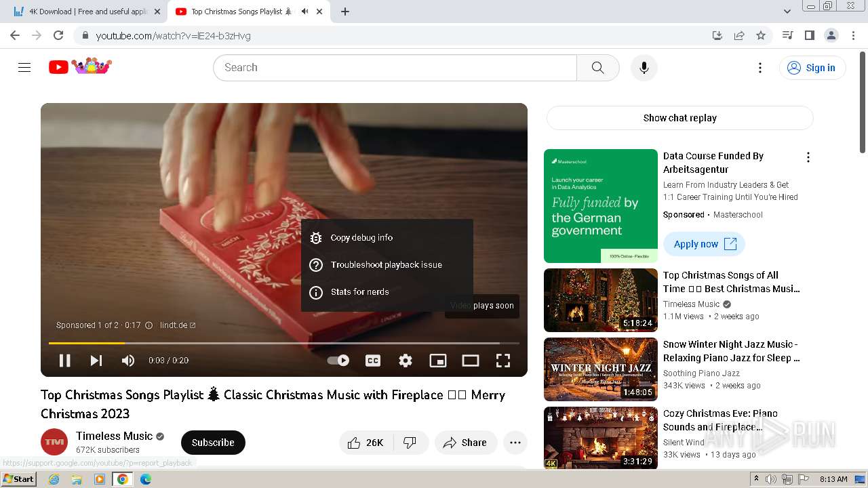Expand the tab search chevron
Screen dimensions: 868x488
(x=787, y=12)
